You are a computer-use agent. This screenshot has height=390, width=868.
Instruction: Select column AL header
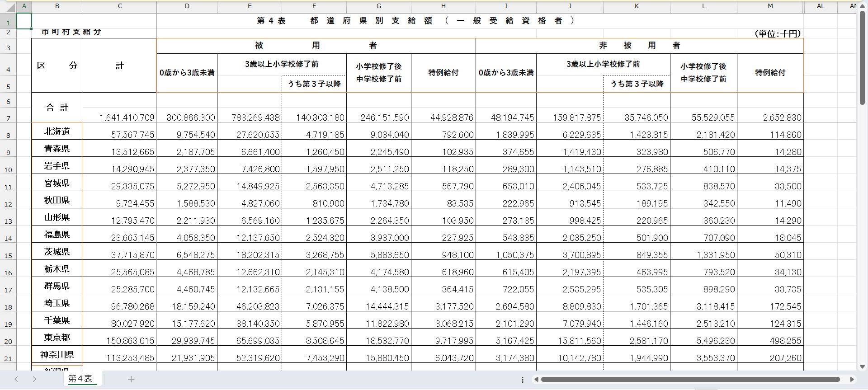(821, 6)
